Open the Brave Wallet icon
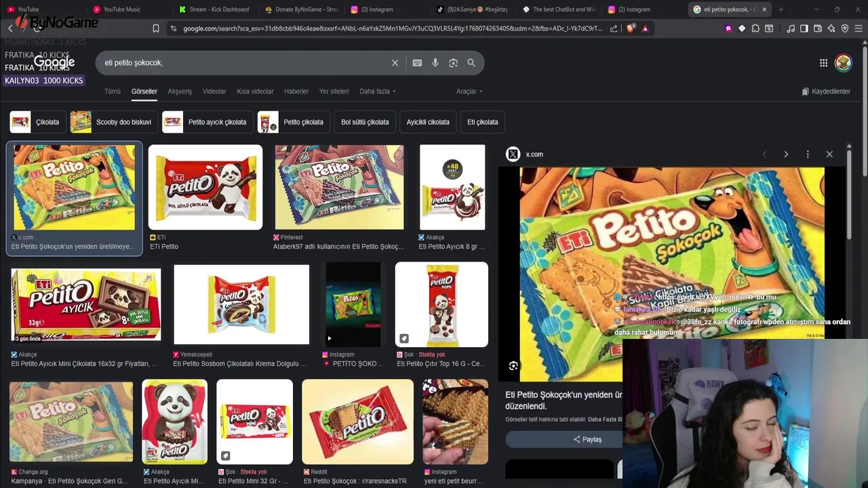The height and width of the screenshot is (488, 868). (x=818, y=28)
